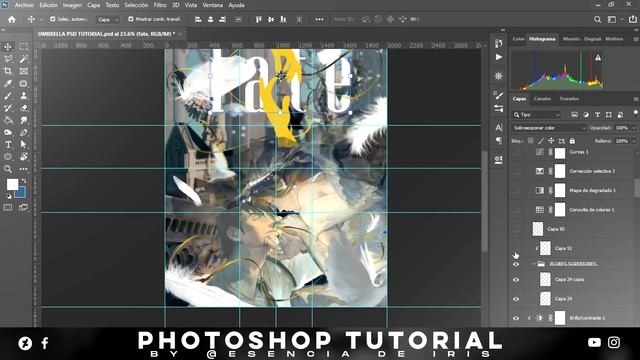The image size is (640, 360).
Task: Open the Archivo menu
Action: pos(24,5)
